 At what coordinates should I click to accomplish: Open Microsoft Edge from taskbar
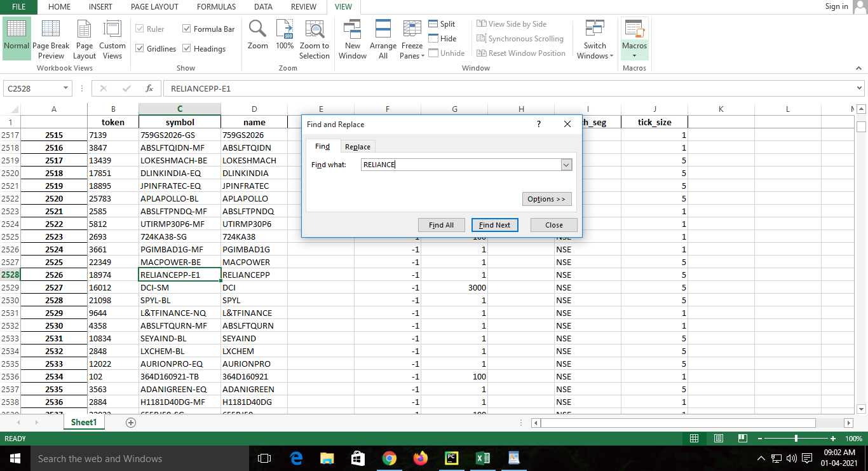coord(296,458)
